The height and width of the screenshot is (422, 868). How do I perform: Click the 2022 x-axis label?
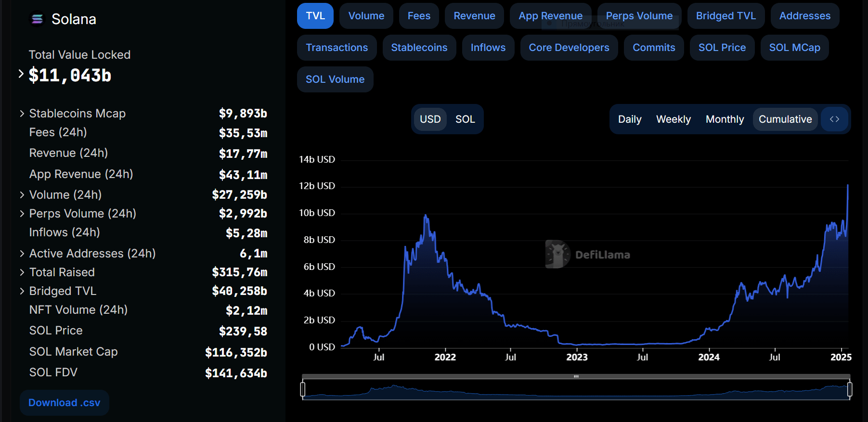(445, 357)
